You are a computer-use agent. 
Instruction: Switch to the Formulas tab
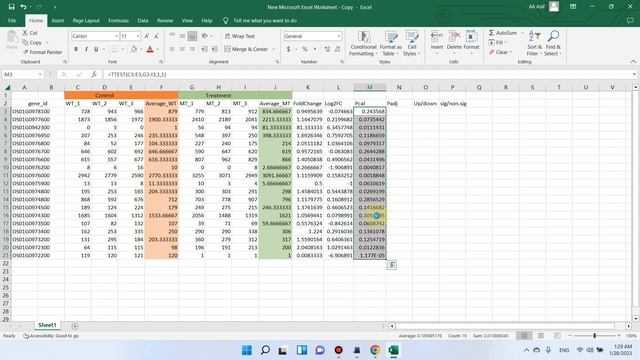[118, 20]
